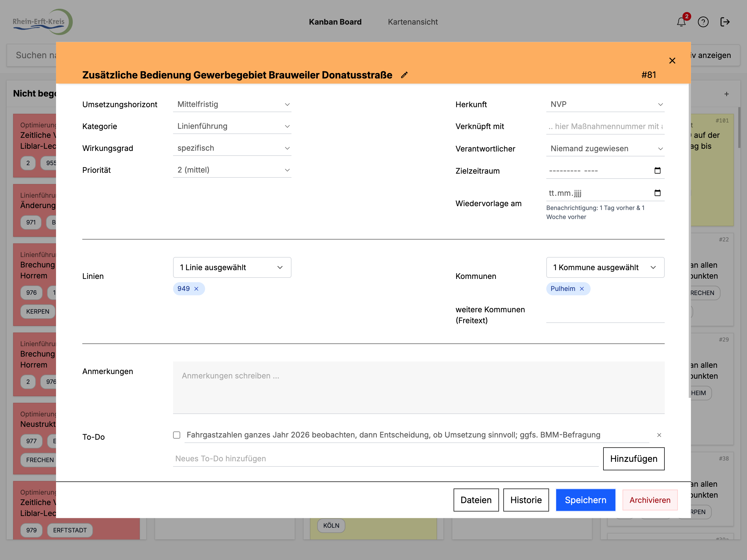Click the Rhein-Erft-Kreis logo
747x560 pixels.
click(42, 22)
